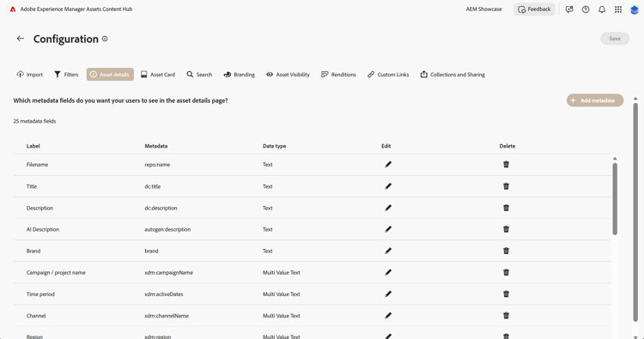Click the Time period label cell

(x=40, y=294)
